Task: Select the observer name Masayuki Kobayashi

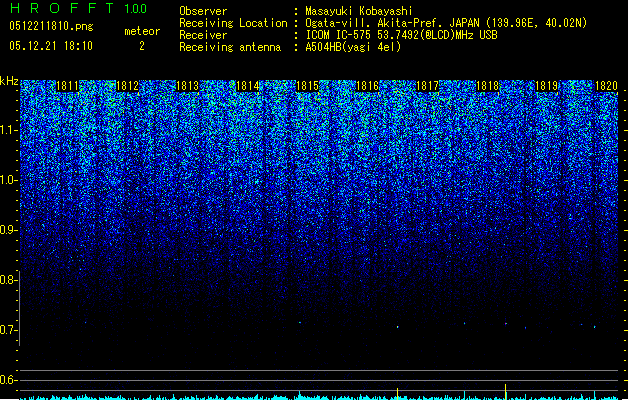Action: [359, 11]
